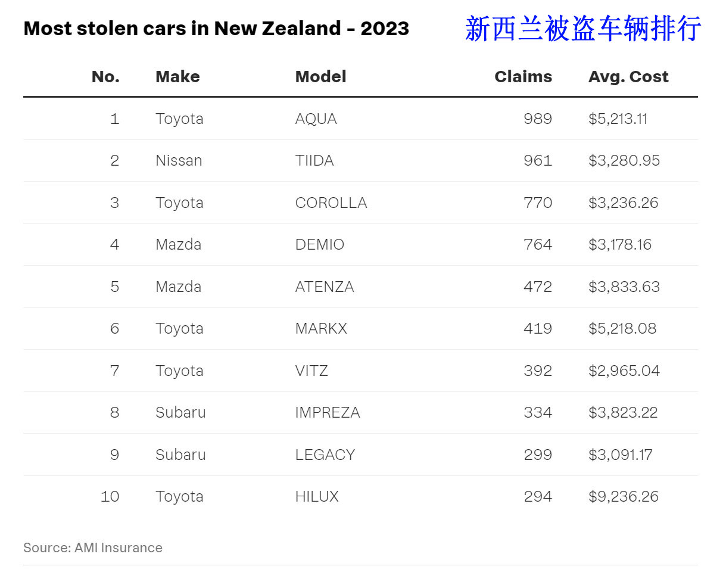The image size is (726, 588).
Task: Click the 'No.' column header
Action: click(x=105, y=77)
